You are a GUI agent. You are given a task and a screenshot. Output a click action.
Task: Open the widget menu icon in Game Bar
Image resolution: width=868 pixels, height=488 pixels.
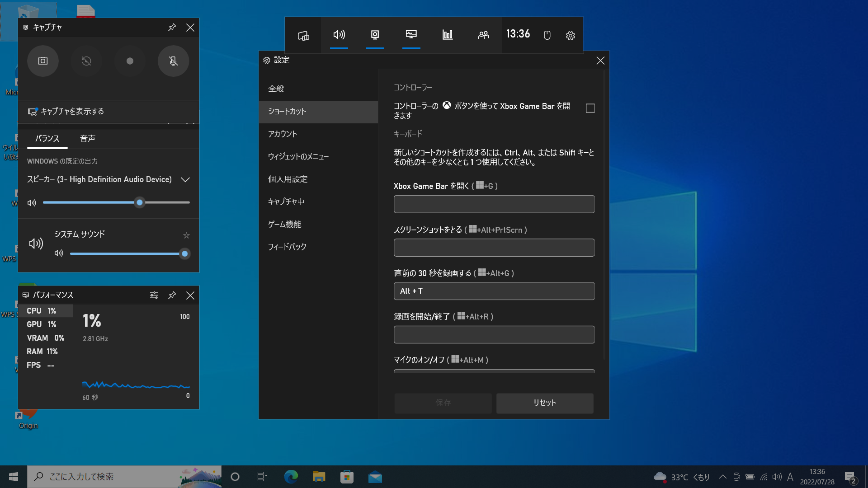(303, 35)
